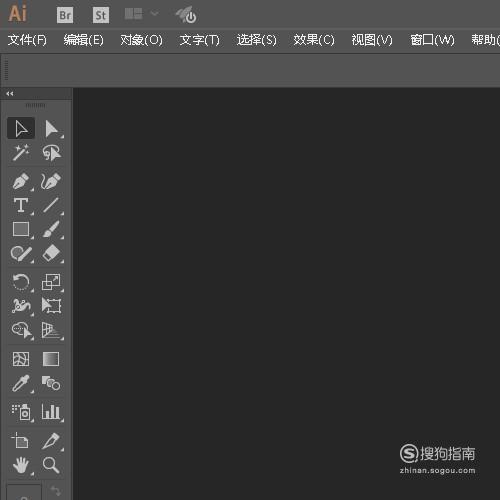The height and width of the screenshot is (500, 500).
Task: Select the Gradient tool
Action: [x=51, y=359]
